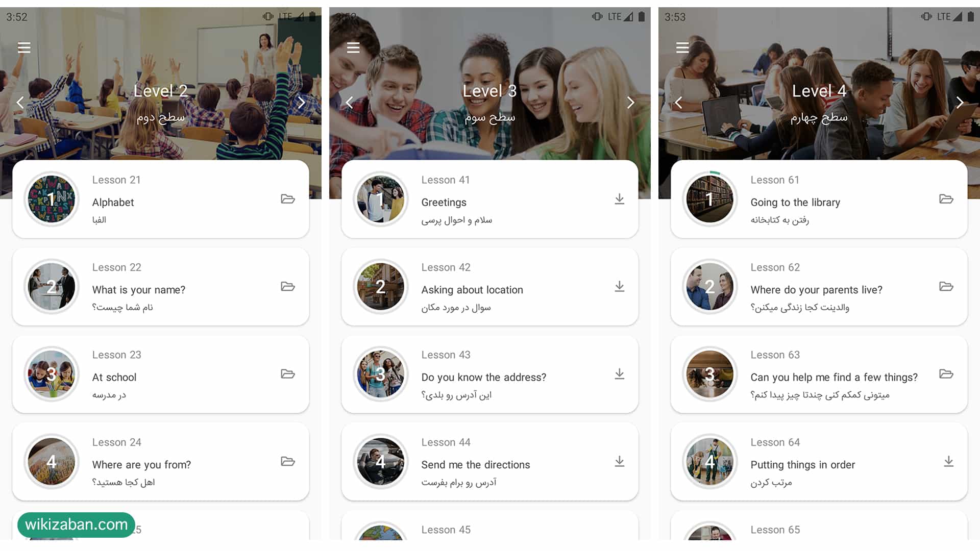The width and height of the screenshot is (980, 551).
Task: Select Lesson 24 Where are you from thumbnail
Action: pos(51,462)
